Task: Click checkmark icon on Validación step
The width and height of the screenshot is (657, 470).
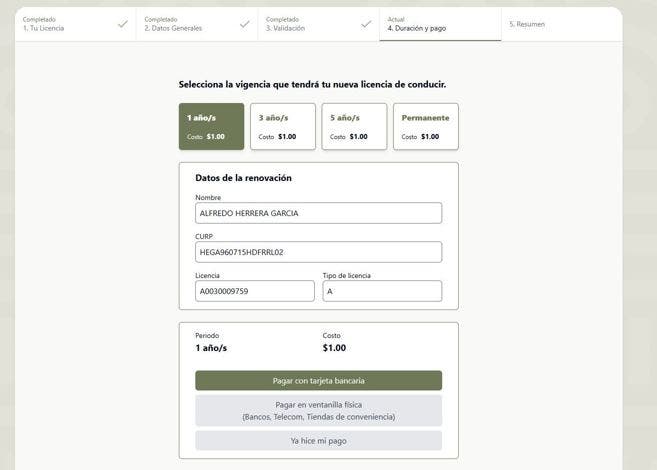Action: point(365,24)
